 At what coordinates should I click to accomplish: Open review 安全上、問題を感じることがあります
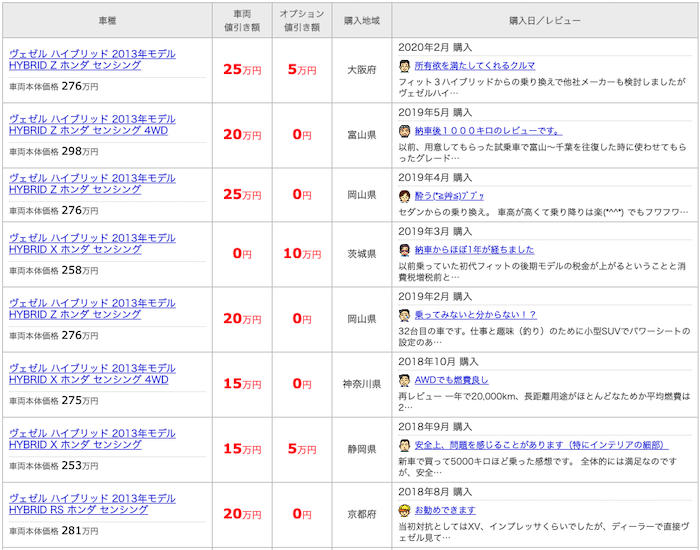click(541, 445)
